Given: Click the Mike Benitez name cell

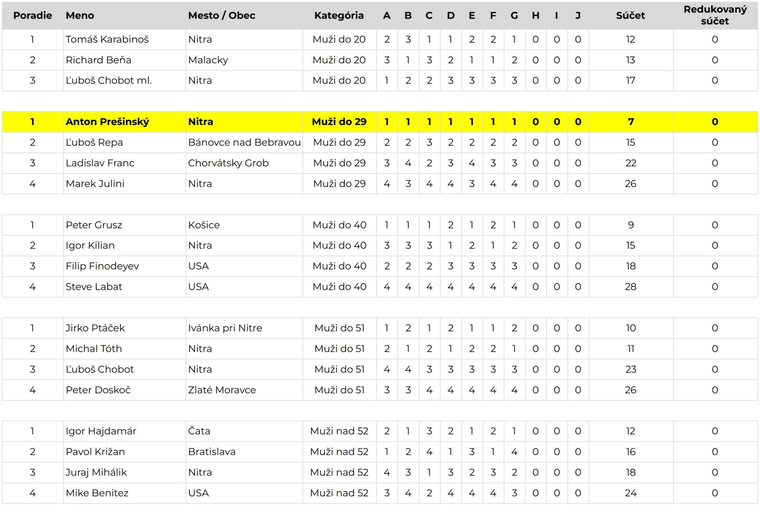Looking at the screenshot, I should 124,493.
